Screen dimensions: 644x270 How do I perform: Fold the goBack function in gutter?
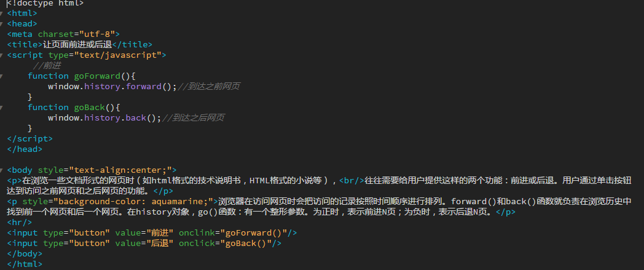2,107
